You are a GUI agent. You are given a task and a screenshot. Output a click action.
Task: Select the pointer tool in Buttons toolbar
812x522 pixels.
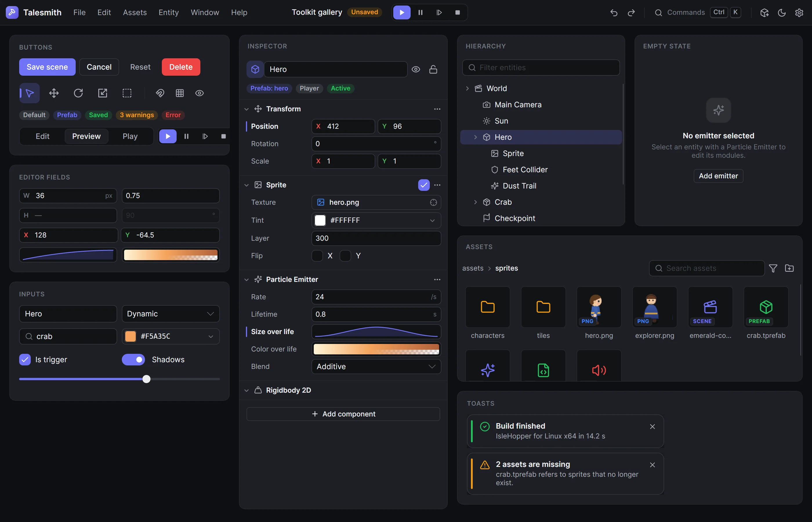(x=30, y=93)
